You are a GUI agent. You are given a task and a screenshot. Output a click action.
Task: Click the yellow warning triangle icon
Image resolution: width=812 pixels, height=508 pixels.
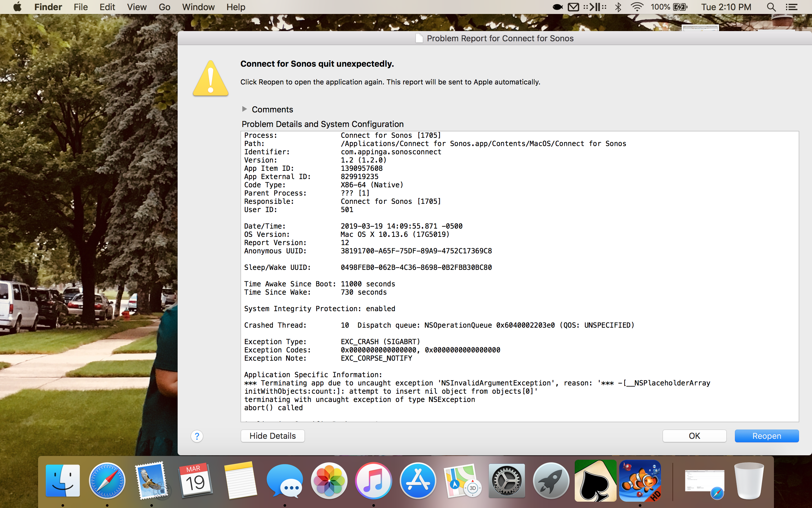(x=211, y=78)
